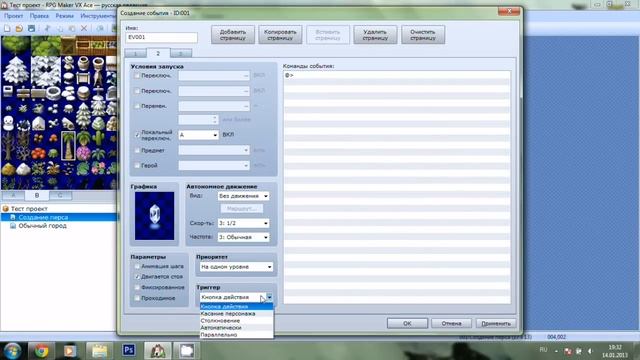The width and height of the screenshot is (640, 360).
Task: Enable the Предмет condition checkbox
Action: coord(137,150)
